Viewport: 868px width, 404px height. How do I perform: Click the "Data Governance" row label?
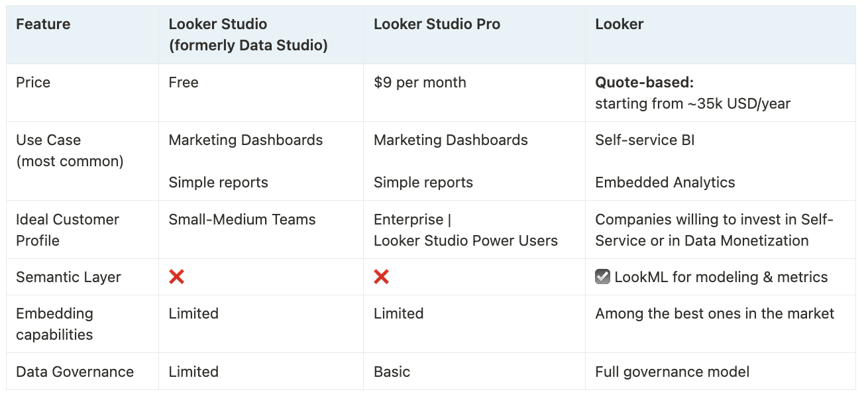click(x=75, y=372)
